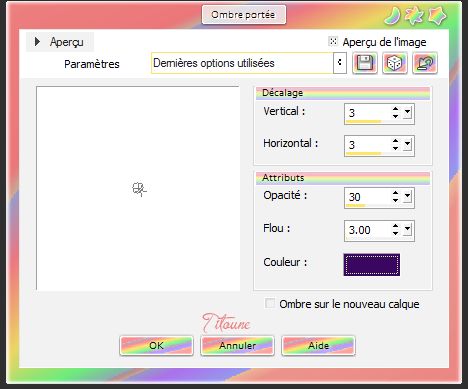Click into the Opacité input field
The image size is (468, 389).
coord(368,197)
